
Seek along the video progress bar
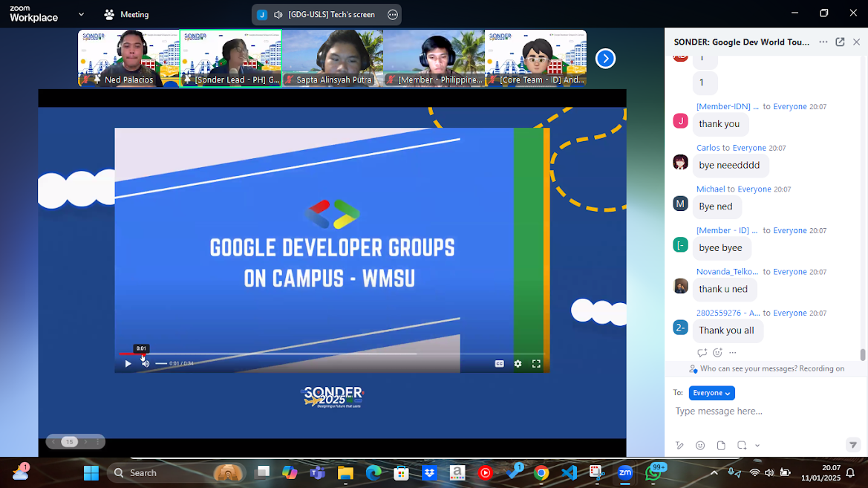click(332, 354)
